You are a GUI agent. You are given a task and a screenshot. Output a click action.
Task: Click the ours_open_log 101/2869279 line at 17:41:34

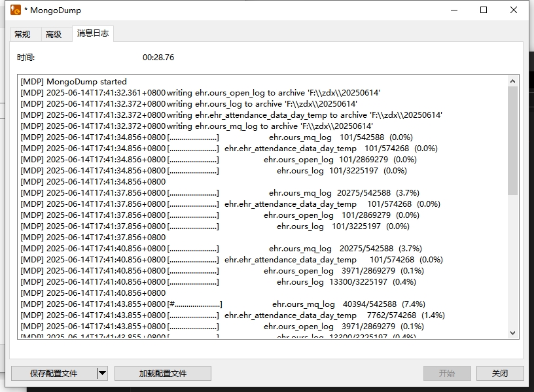click(219, 160)
